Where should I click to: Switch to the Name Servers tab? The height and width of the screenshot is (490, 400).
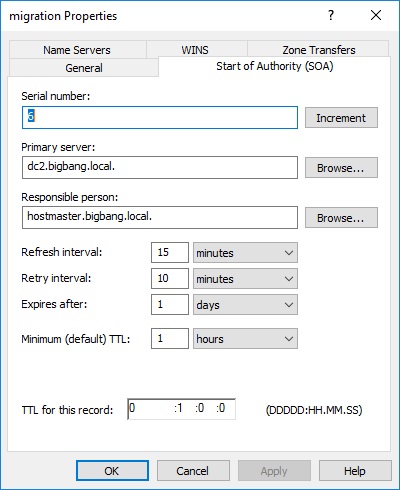(77, 50)
